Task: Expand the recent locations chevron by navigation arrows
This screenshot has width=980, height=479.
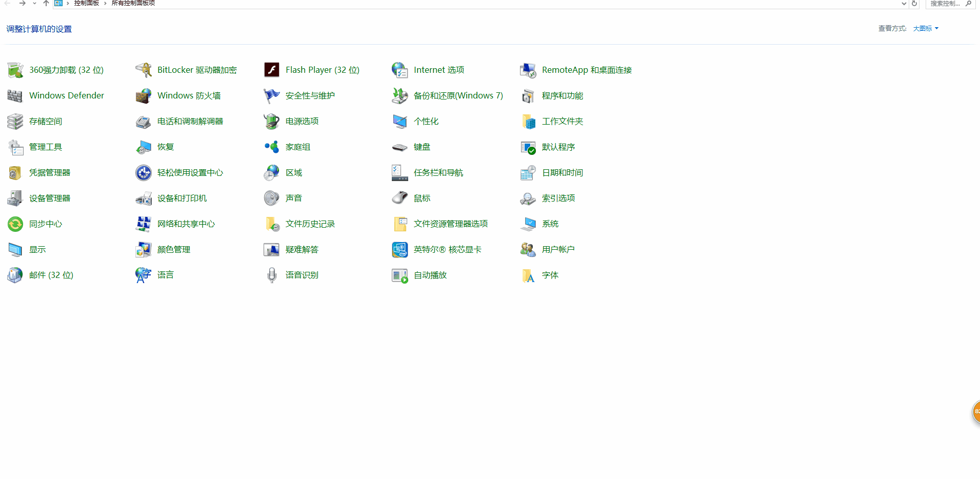Action: coord(34,4)
